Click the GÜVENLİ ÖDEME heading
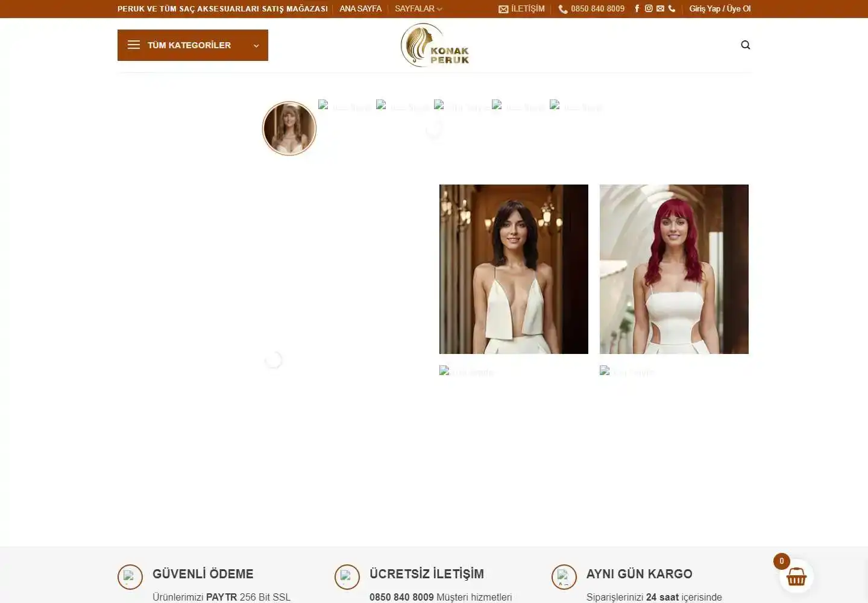This screenshot has width=868, height=603. click(203, 573)
